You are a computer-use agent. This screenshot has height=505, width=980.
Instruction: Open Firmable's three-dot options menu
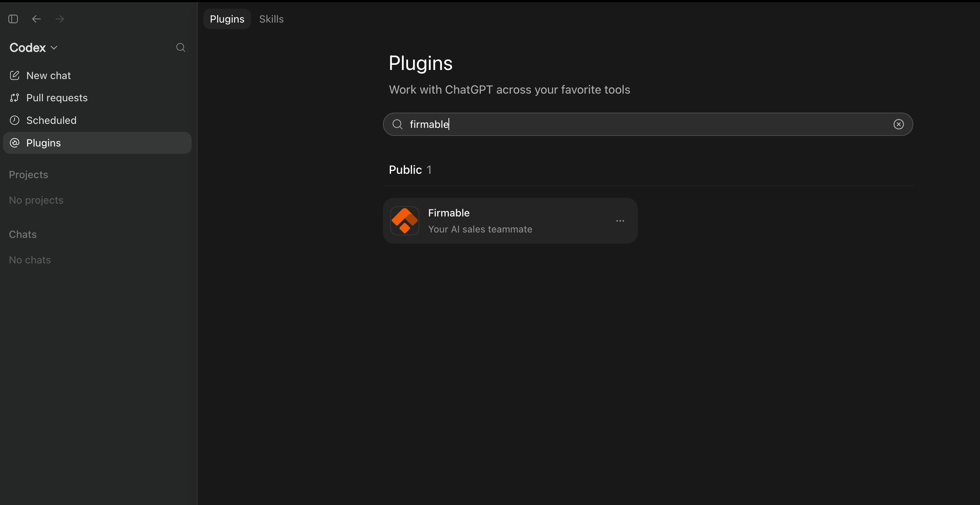coord(620,221)
